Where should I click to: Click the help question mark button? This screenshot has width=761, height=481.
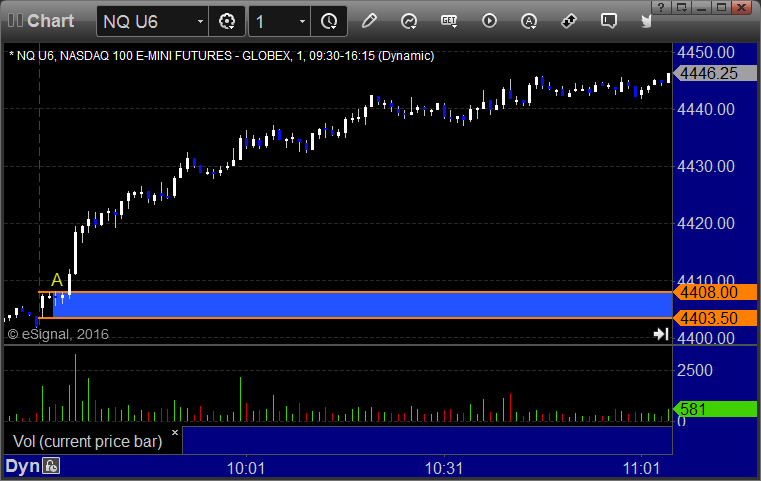tap(661, 7)
